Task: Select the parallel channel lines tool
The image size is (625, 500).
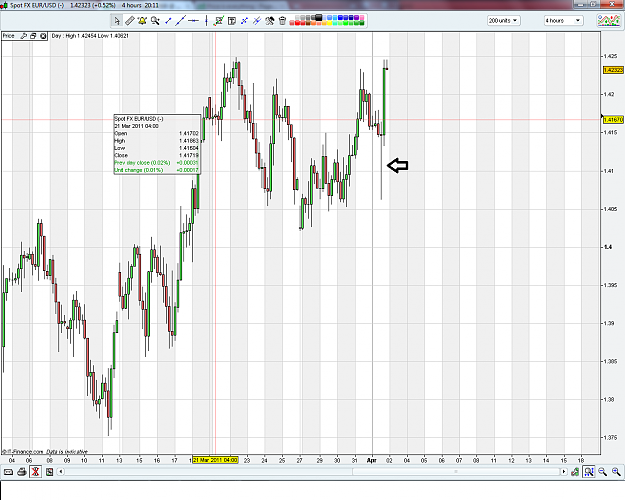Action: 257,21
